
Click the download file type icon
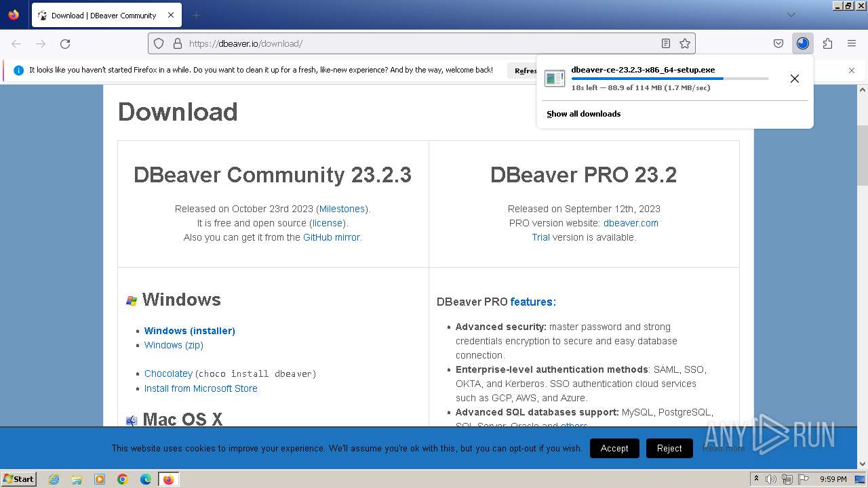[555, 79]
